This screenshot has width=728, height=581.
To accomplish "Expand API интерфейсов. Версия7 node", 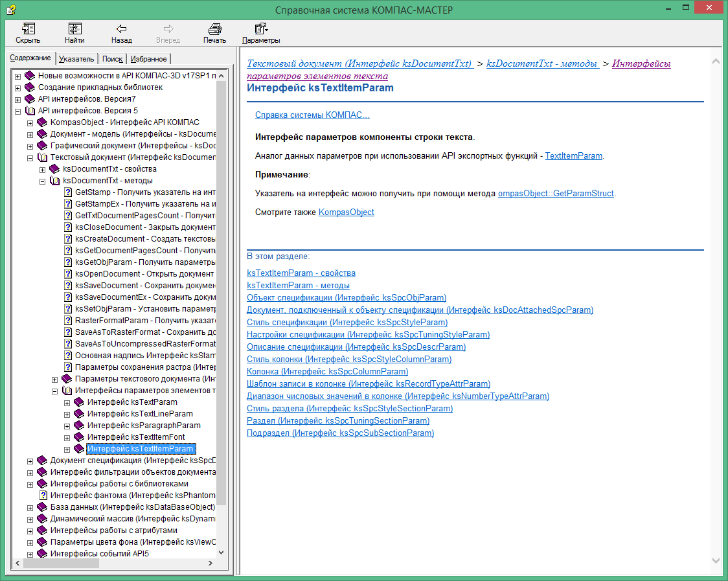I will coord(17,99).
